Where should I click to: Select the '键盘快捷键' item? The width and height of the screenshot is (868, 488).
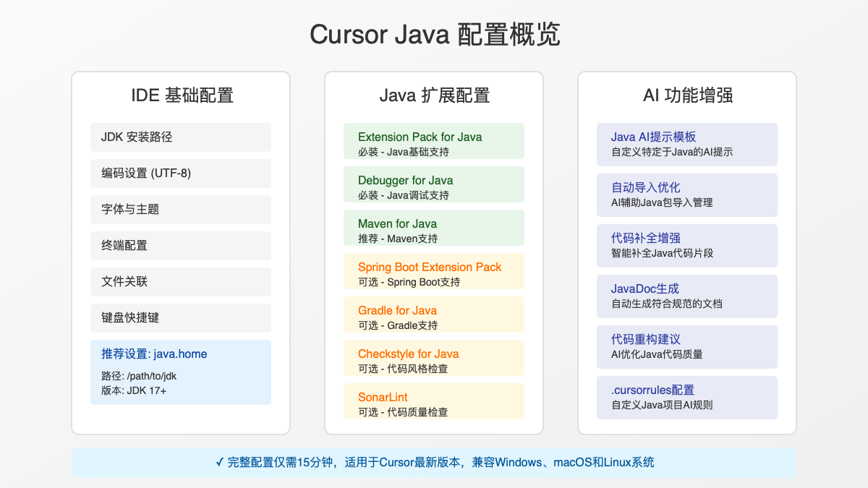181,318
